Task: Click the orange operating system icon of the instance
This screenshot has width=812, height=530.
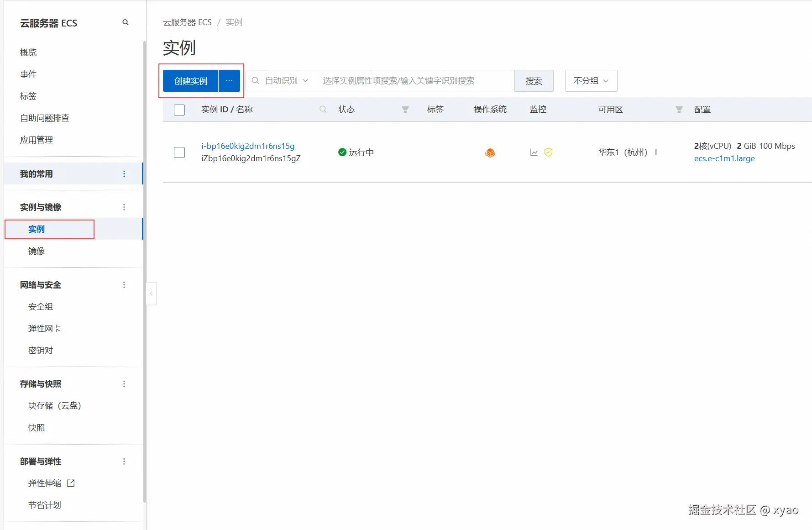Action: pyautogui.click(x=490, y=152)
